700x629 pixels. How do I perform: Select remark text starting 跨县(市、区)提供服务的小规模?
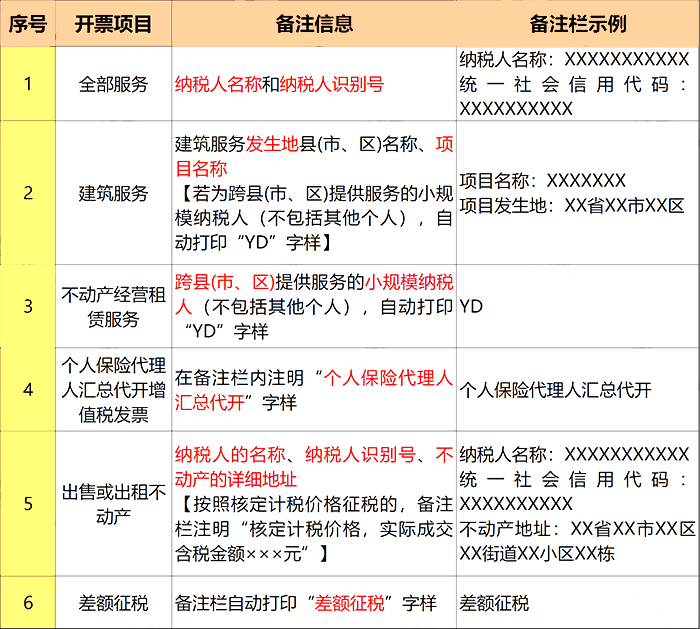click(314, 306)
